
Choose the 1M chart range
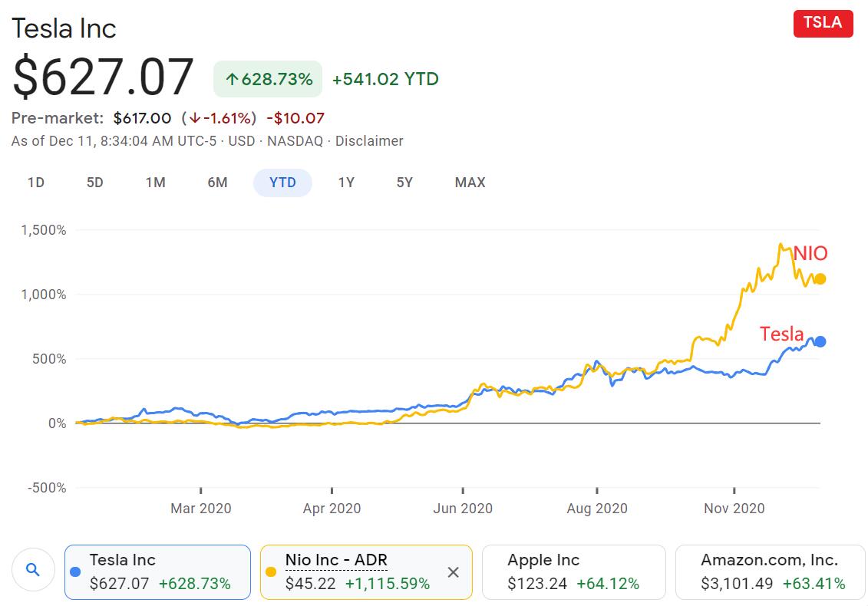pyautogui.click(x=156, y=183)
